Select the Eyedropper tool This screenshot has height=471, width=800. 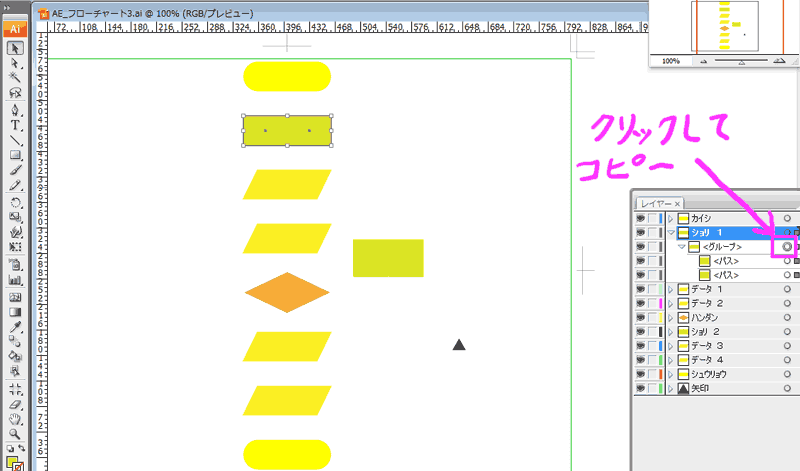pos(15,327)
